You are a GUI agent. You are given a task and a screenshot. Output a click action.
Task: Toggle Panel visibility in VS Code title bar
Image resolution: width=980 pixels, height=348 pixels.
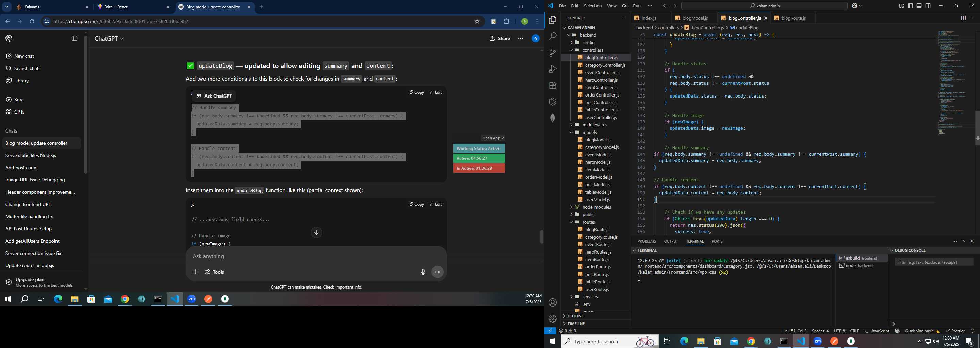point(919,6)
